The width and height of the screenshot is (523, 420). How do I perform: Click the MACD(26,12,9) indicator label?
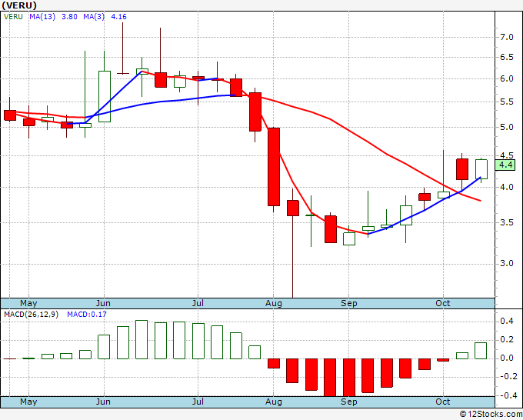[31, 315]
